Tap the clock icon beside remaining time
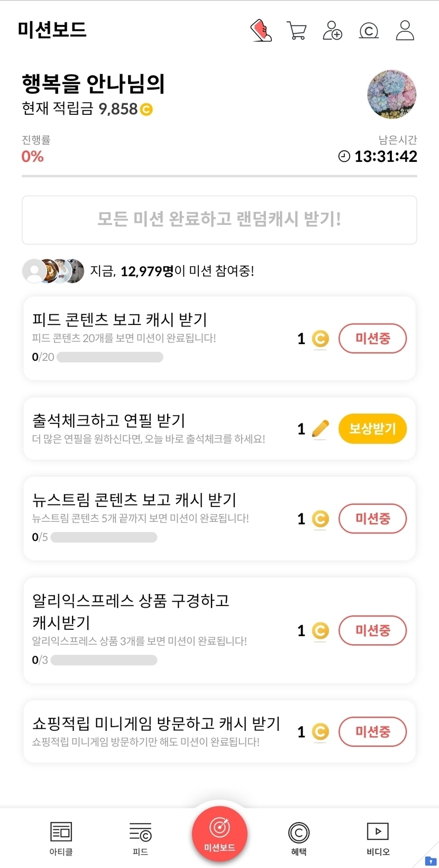Screen dimensions: 439x868 click(x=344, y=156)
